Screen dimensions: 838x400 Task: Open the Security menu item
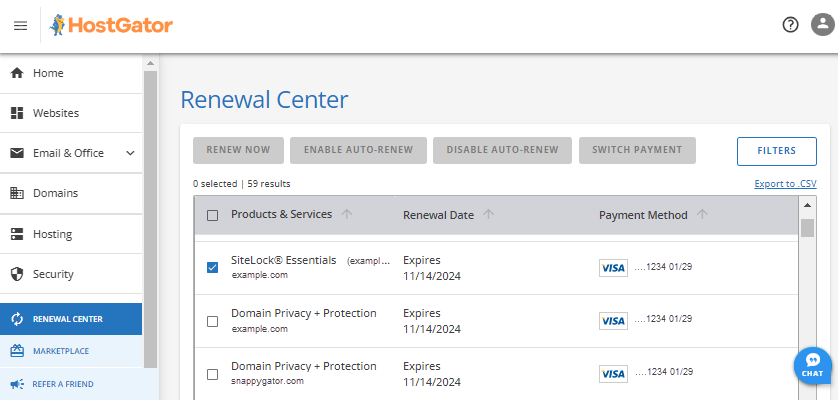click(x=71, y=274)
